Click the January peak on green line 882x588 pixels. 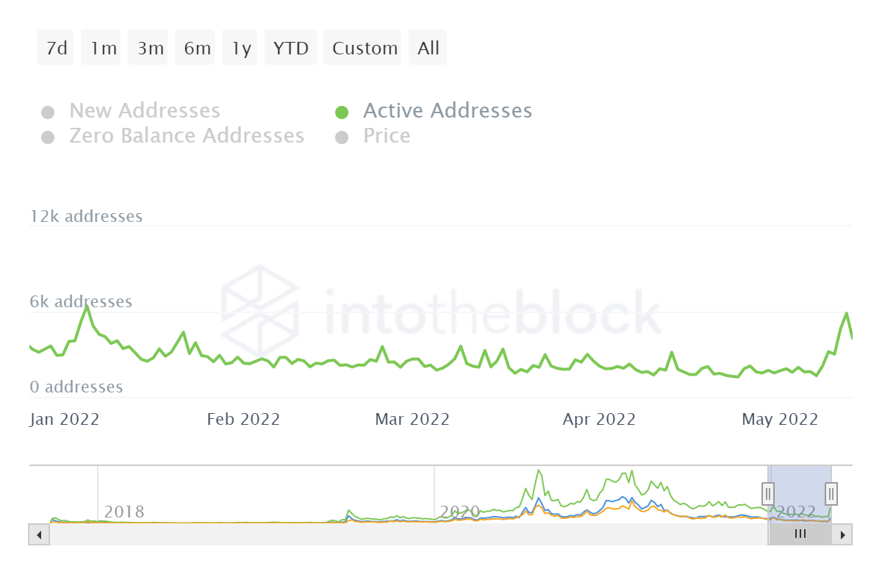[87, 306]
